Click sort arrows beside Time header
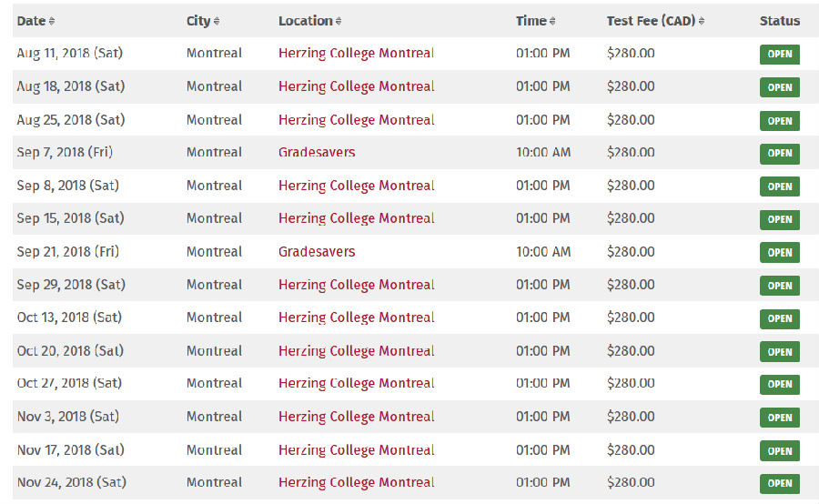 click(552, 21)
